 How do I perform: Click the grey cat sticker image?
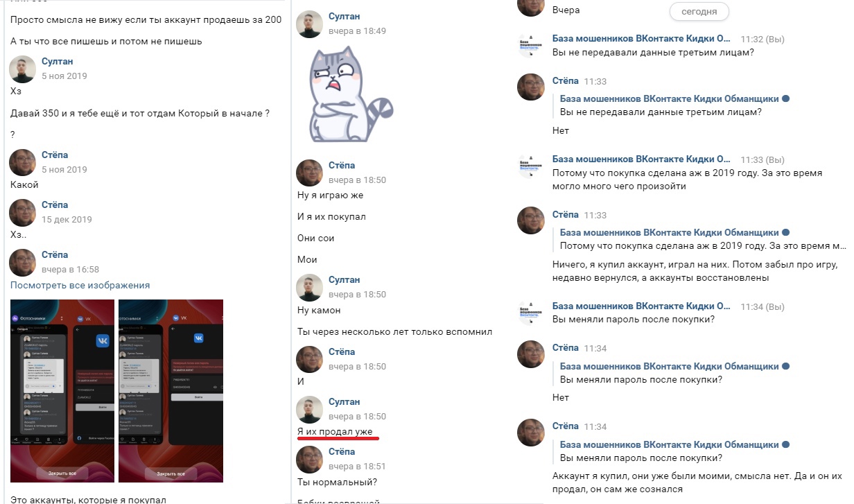pyautogui.click(x=350, y=94)
